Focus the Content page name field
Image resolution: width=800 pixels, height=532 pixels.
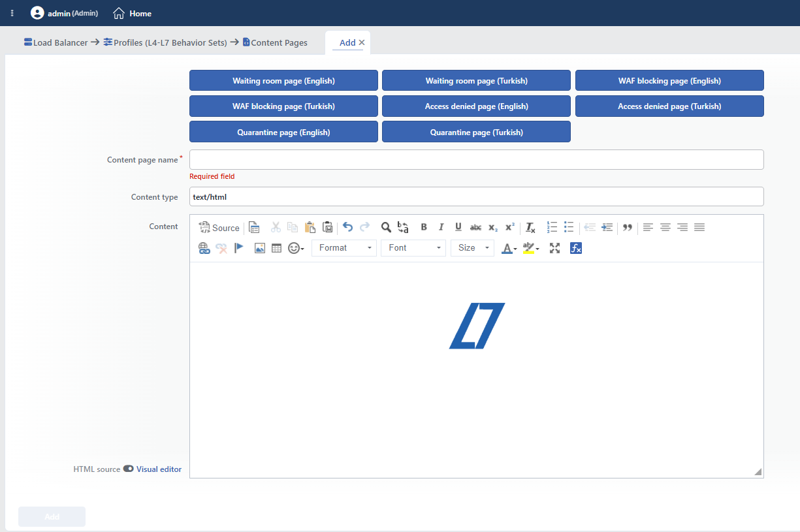coord(477,159)
